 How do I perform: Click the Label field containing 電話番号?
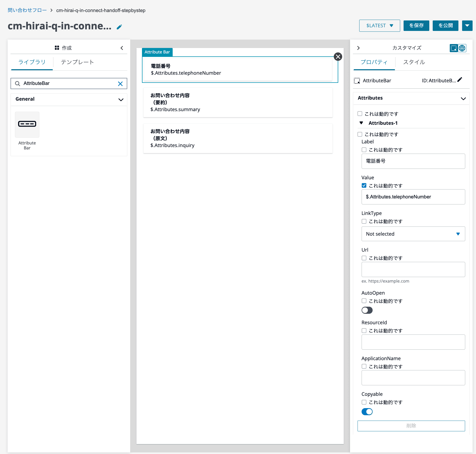coord(413,161)
